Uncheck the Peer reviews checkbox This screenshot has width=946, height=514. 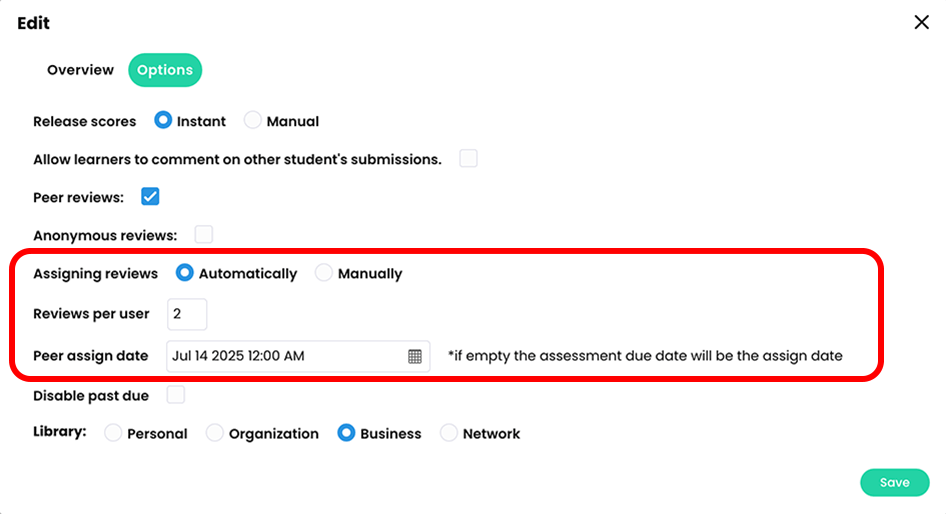coord(150,197)
